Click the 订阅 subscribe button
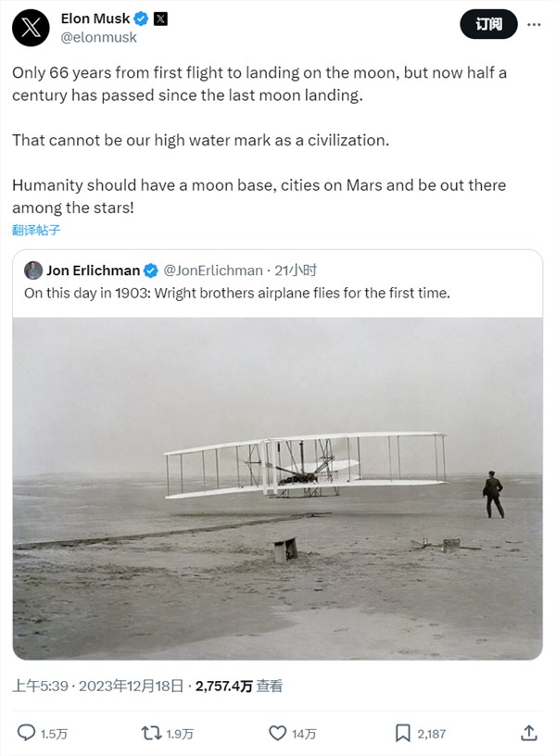 tap(489, 24)
